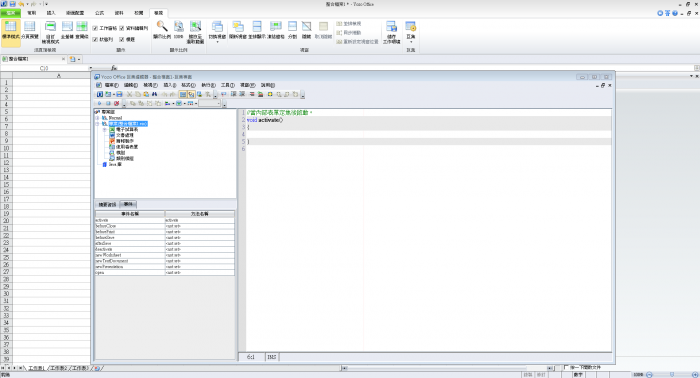This screenshot has height=378, width=700.
Task: Click the paste icon in macro editor toolbar
Action: point(146,94)
